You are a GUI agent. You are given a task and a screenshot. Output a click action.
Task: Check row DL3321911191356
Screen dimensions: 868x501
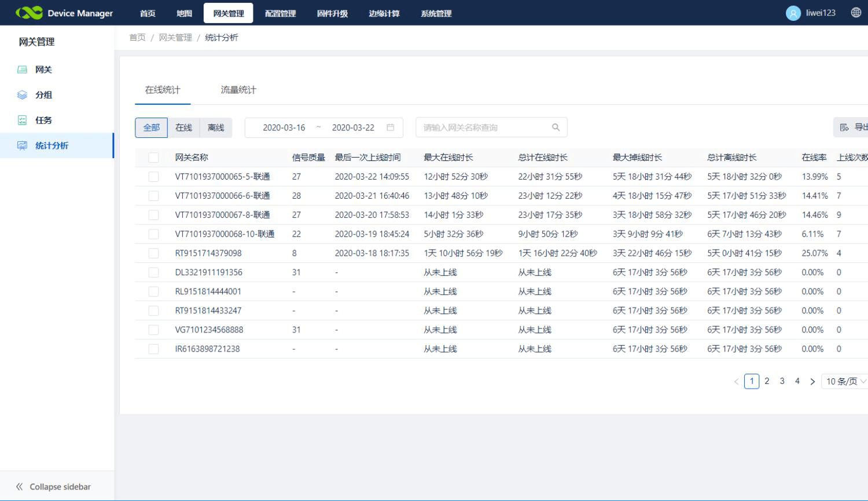point(153,272)
